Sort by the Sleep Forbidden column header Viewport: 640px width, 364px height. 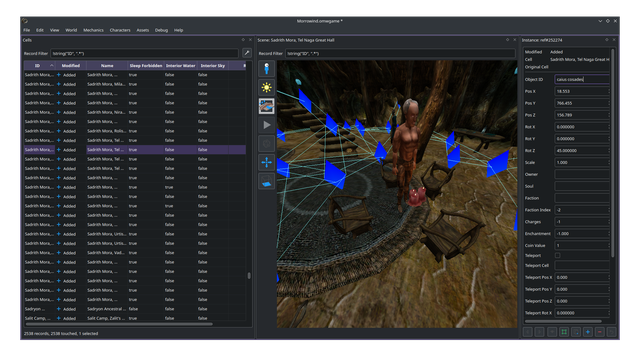(146, 66)
